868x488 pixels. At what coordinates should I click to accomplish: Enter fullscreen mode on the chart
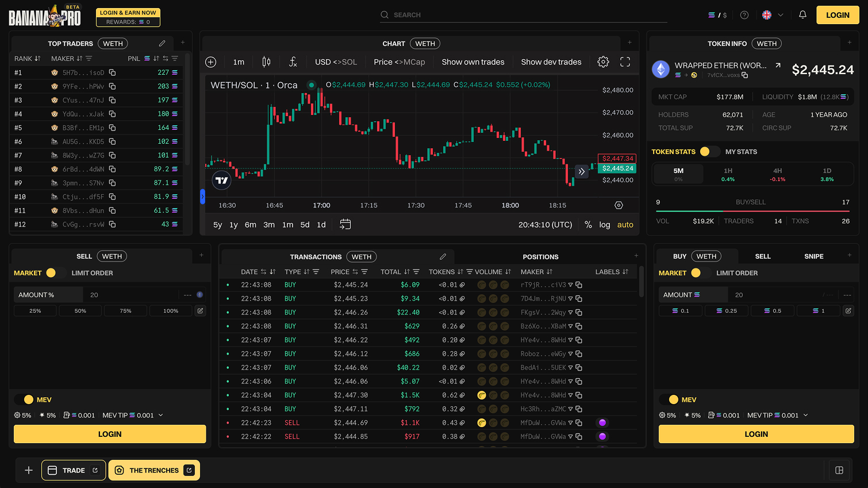[x=625, y=62]
